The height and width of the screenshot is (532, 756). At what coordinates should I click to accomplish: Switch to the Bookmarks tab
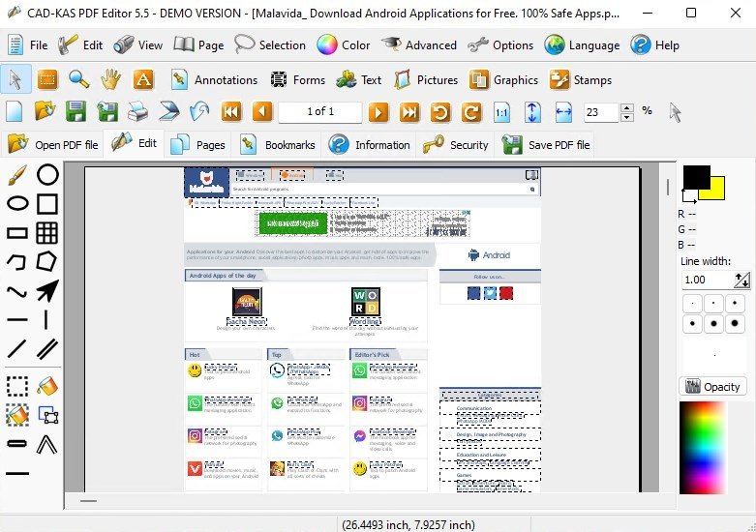278,144
